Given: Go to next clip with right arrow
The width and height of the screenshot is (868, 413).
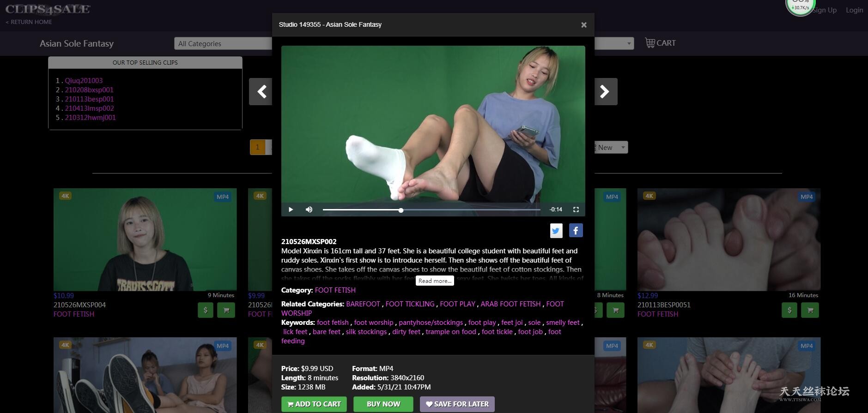Looking at the screenshot, I should point(605,92).
